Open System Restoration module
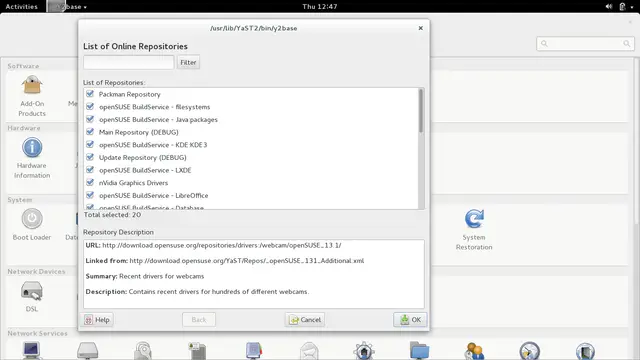This screenshot has height=360, width=640. [x=474, y=230]
